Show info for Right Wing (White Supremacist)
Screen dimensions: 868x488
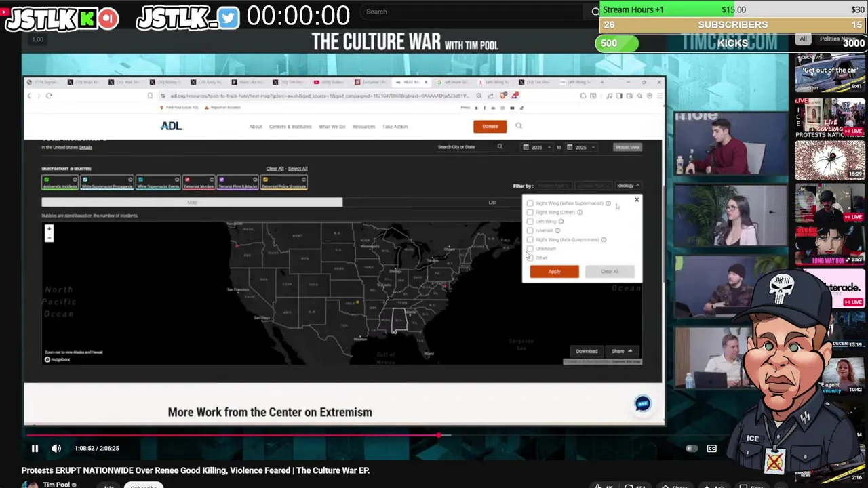[608, 203]
